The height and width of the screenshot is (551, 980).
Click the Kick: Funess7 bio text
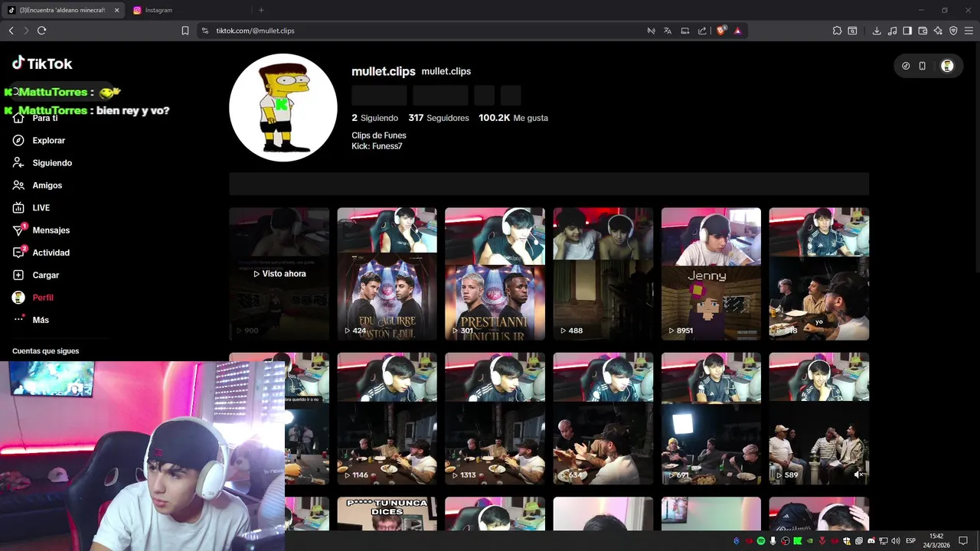coord(377,146)
